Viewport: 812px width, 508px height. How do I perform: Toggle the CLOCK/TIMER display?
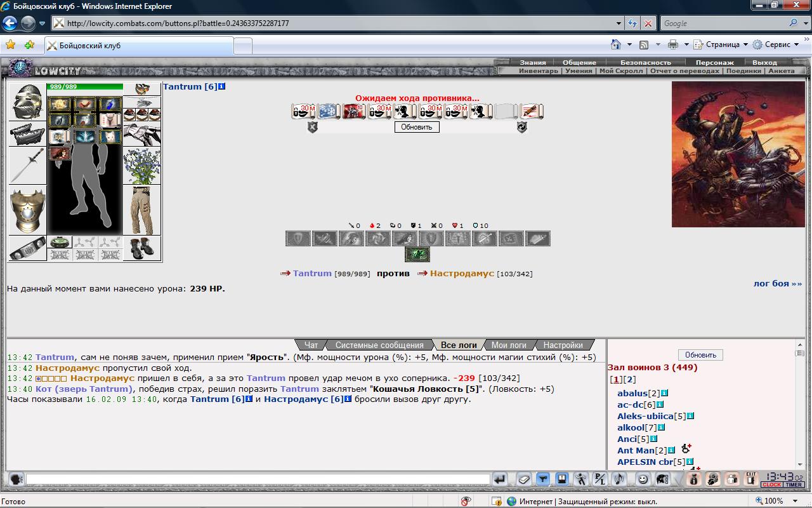pos(783,479)
